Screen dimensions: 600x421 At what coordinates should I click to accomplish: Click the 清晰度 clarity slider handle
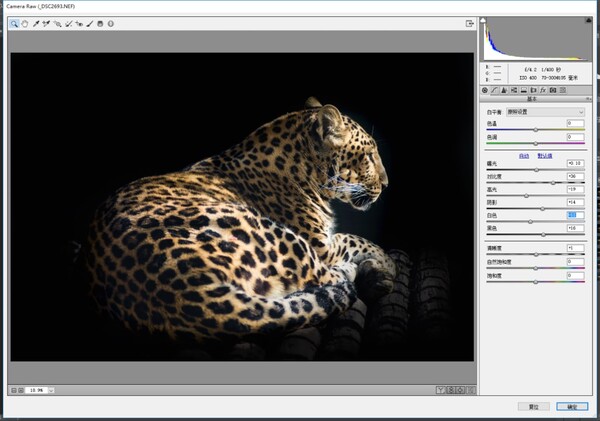[536, 255]
